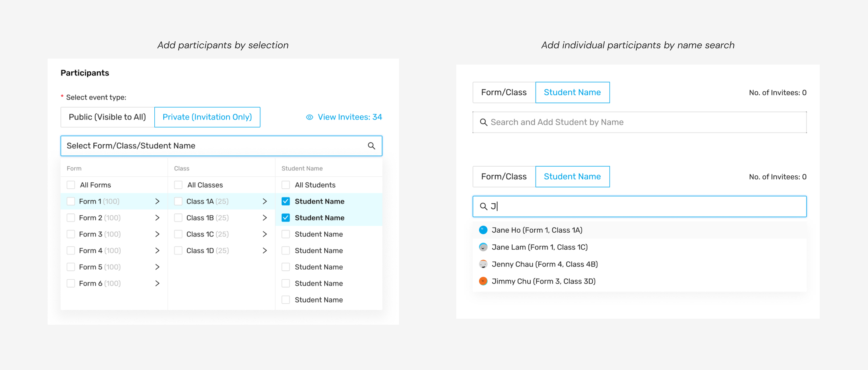Click the eye icon beside View Invitees
The image size is (868, 370).
coord(309,117)
